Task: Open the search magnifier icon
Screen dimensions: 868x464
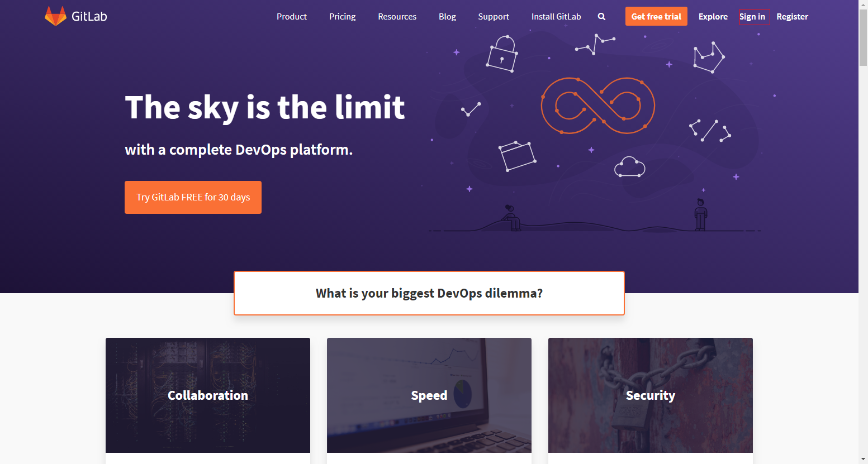Action: (601, 17)
